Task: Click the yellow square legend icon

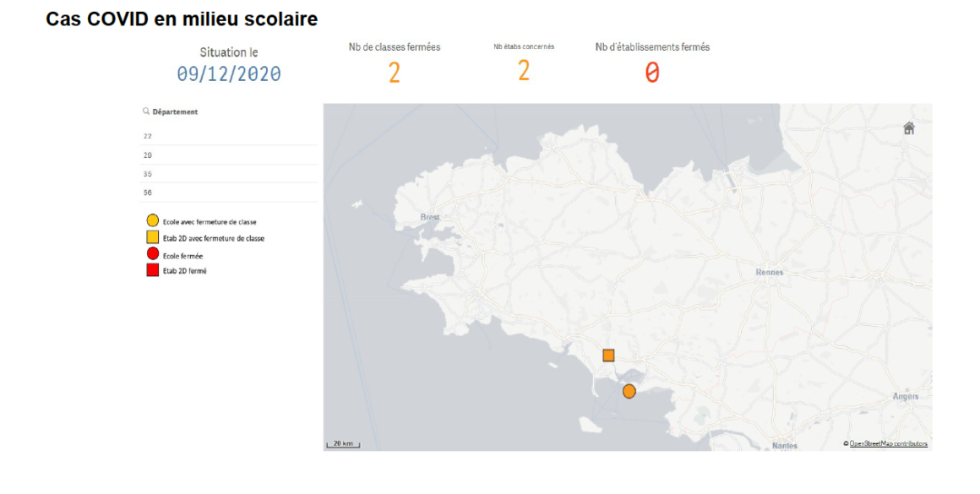Action: [153, 237]
